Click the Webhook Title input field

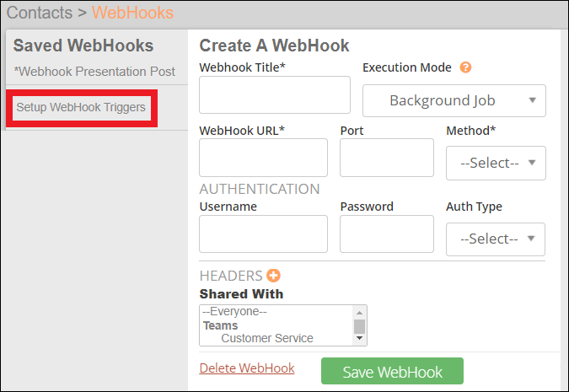coord(275,94)
